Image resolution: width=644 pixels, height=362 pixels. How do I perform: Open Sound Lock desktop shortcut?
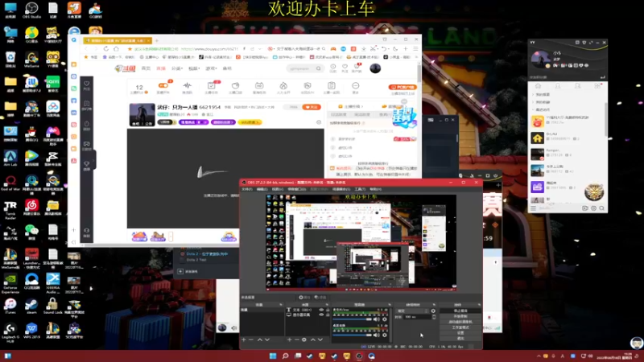[x=52, y=306]
